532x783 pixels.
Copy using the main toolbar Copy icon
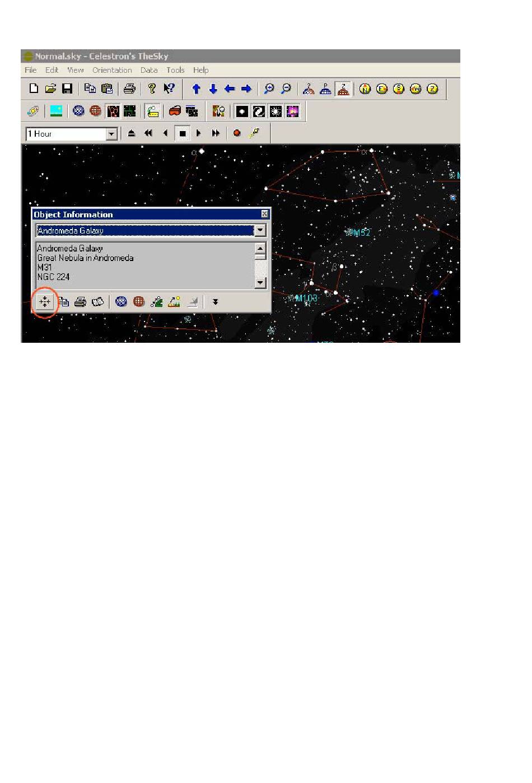[x=90, y=88]
